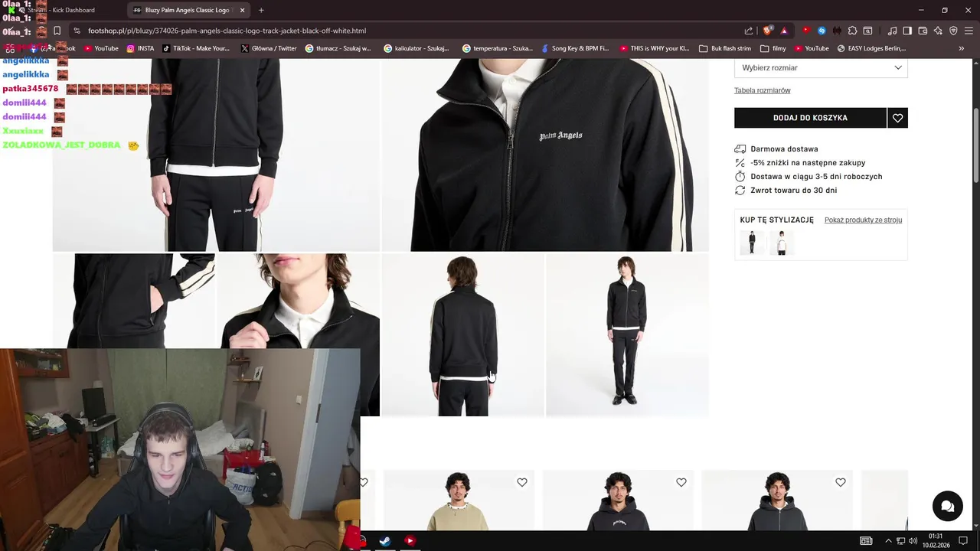Open the temperatura bookmark

[x=497, y=48]
